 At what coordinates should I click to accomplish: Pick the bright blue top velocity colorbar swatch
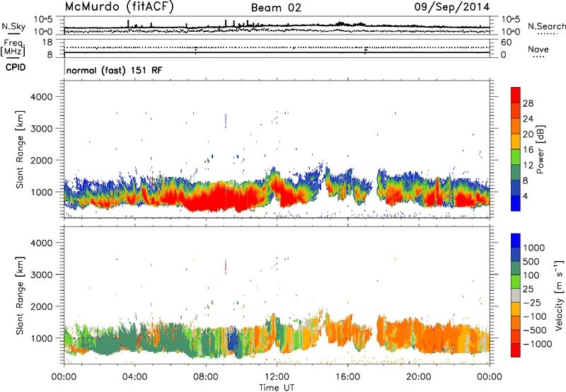pos(516,241)
